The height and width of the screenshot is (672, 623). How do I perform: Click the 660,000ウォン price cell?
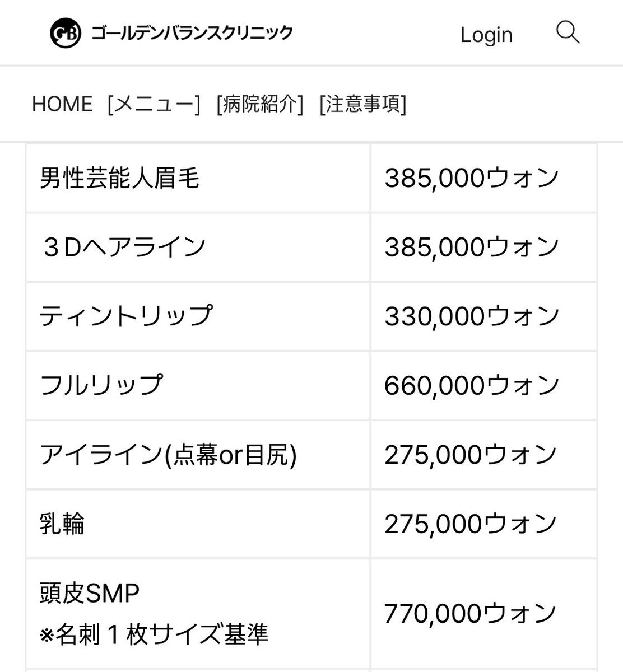click(483, 385)
